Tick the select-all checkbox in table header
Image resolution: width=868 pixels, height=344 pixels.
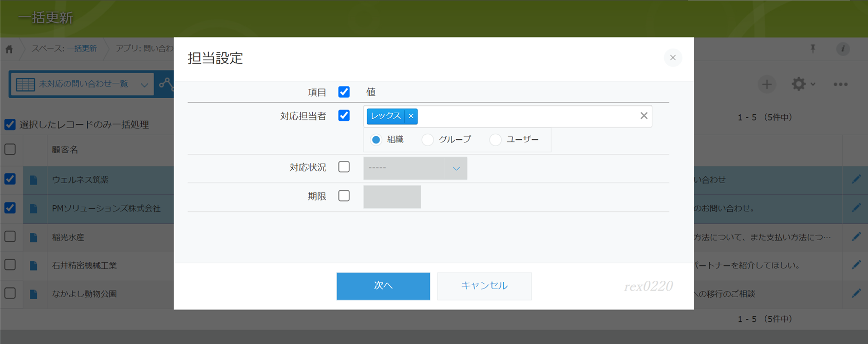coord(10,150)
